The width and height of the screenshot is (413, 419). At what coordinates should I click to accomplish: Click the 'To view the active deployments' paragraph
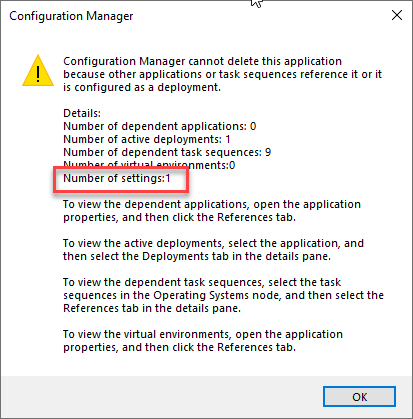[213, 250]
